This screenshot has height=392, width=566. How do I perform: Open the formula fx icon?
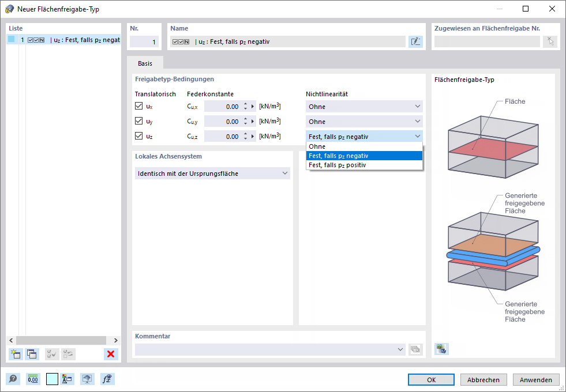(x=107, y=379)
